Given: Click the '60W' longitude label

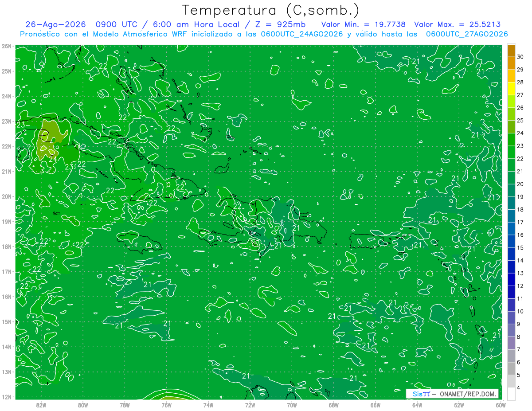Looking at the screenshot, I should [x=501, y=405].
